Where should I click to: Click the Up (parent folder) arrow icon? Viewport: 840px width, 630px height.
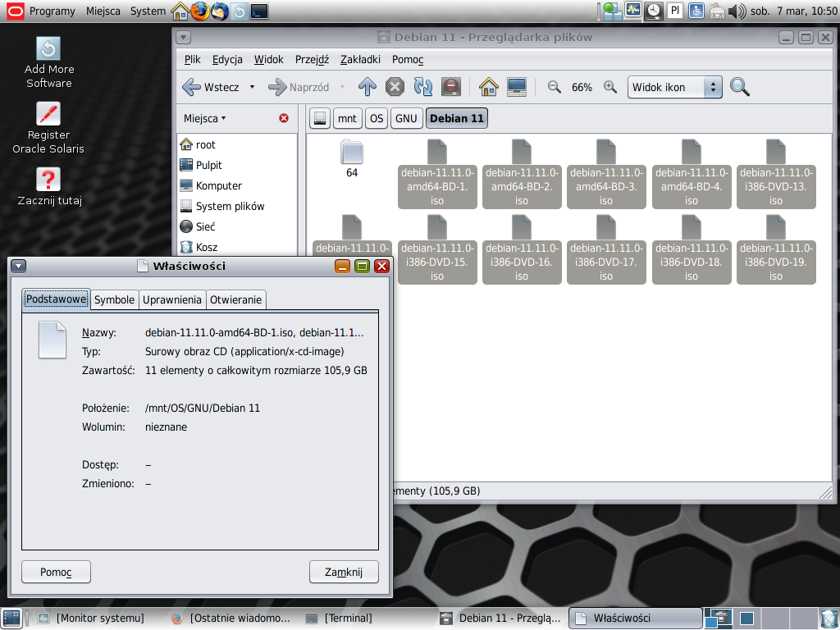367,87
